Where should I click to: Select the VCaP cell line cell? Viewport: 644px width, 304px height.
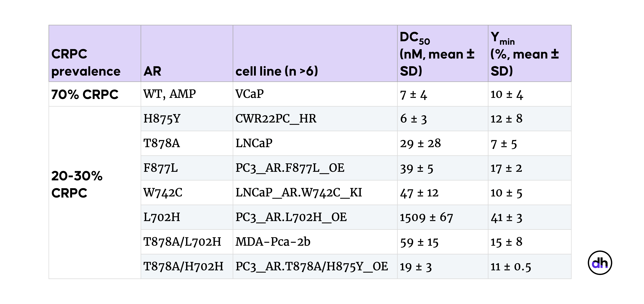point(315,94)
